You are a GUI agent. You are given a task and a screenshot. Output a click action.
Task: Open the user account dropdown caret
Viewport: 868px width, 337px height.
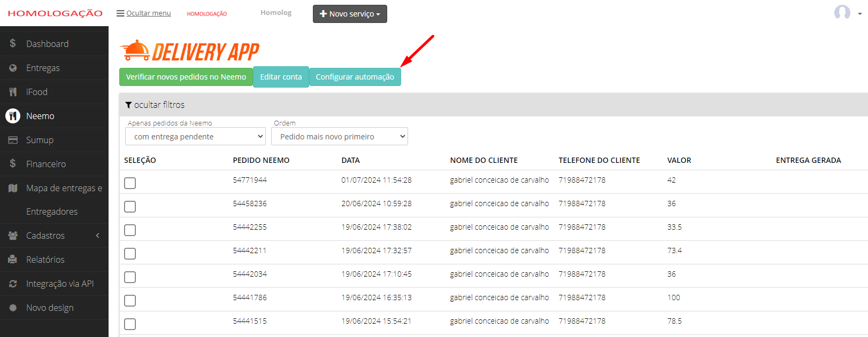pyautogui.click(x=859, y=14)
